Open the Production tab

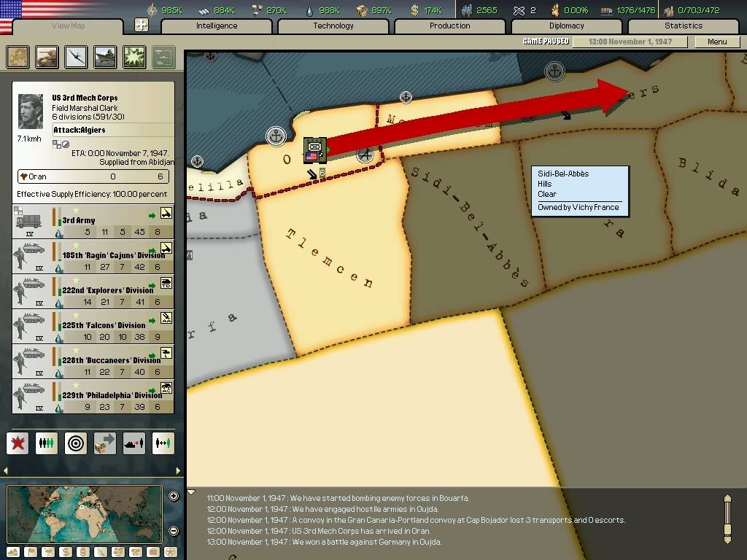[449, 26]
